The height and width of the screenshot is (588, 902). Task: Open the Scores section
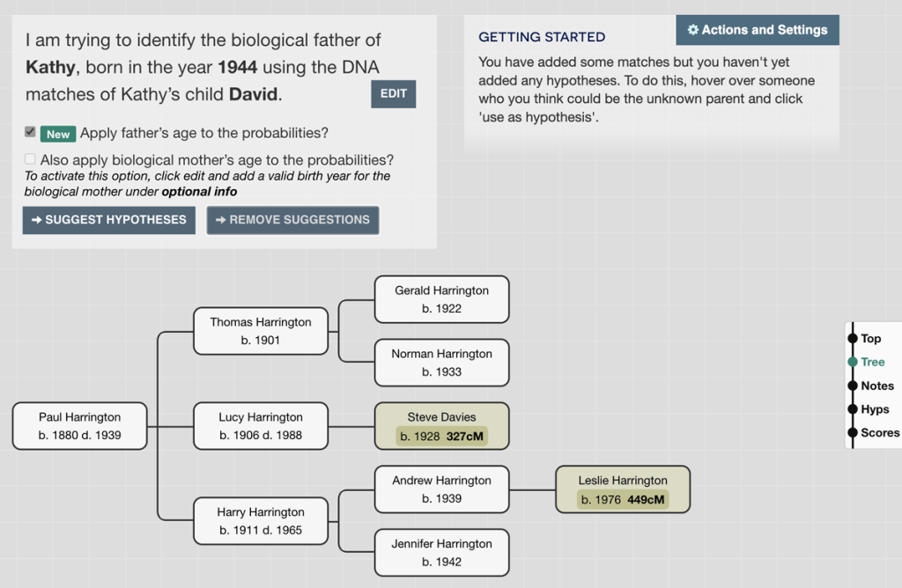tap(853, 432)
